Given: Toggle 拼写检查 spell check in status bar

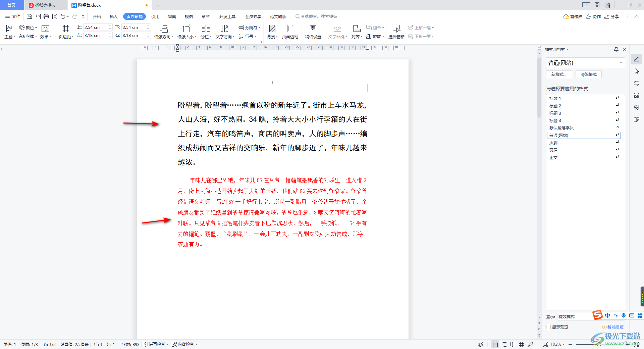Looking at the screenshot, I should tap(155, 344).
